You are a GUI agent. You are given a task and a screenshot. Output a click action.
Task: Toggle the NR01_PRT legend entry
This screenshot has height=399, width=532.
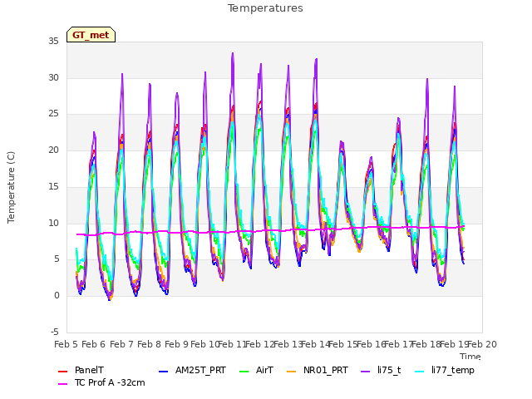click(318, 370)
